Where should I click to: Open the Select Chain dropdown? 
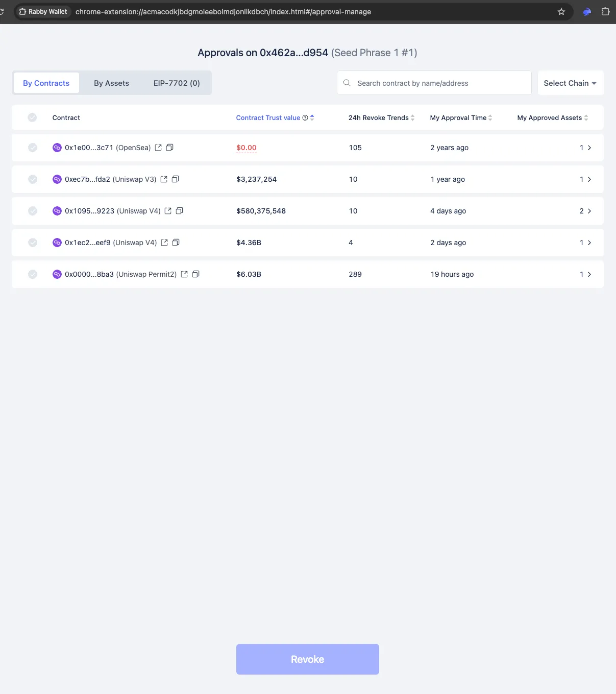click(x=570, y=83)
